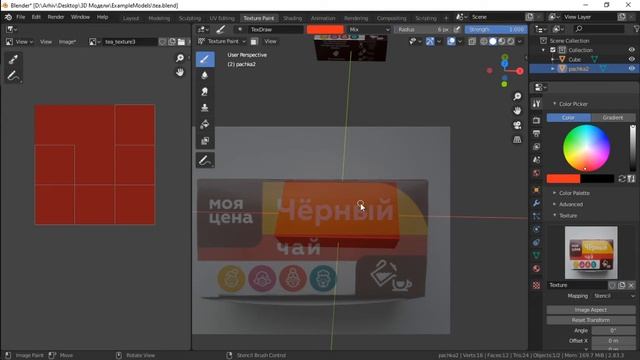Viewport: 640px width, 360px height.
Task: Open the Edit menu
Action: (x=36, y=17)
